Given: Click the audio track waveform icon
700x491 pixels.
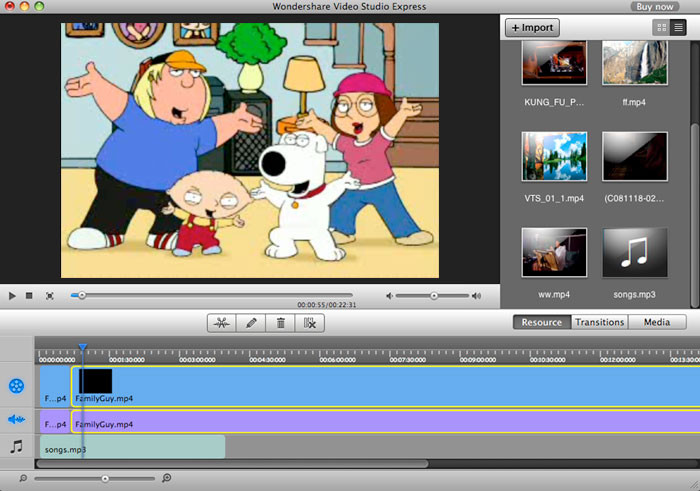Looking at the screenshot, I should (17, 419).
